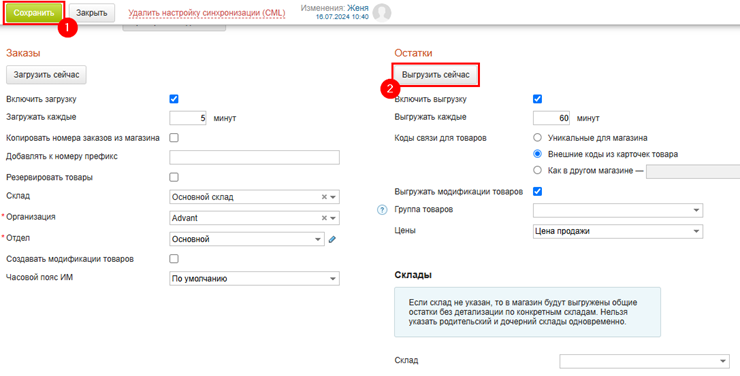Enable Резервировать товары checkbox
Image resolution: width=740 pixels, height=376 pixels.
pos(174,177)
